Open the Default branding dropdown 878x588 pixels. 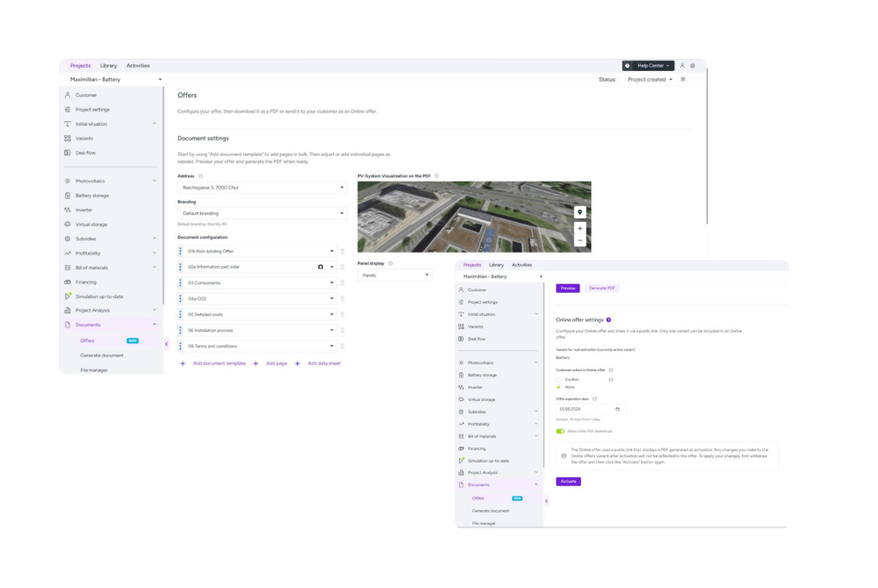[x=262, y=213]
